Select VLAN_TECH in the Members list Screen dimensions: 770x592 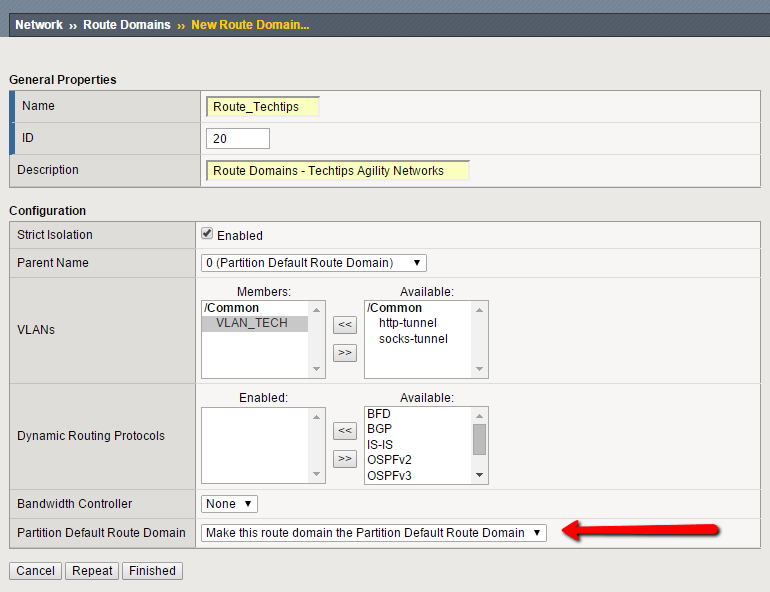click(251, 323)
